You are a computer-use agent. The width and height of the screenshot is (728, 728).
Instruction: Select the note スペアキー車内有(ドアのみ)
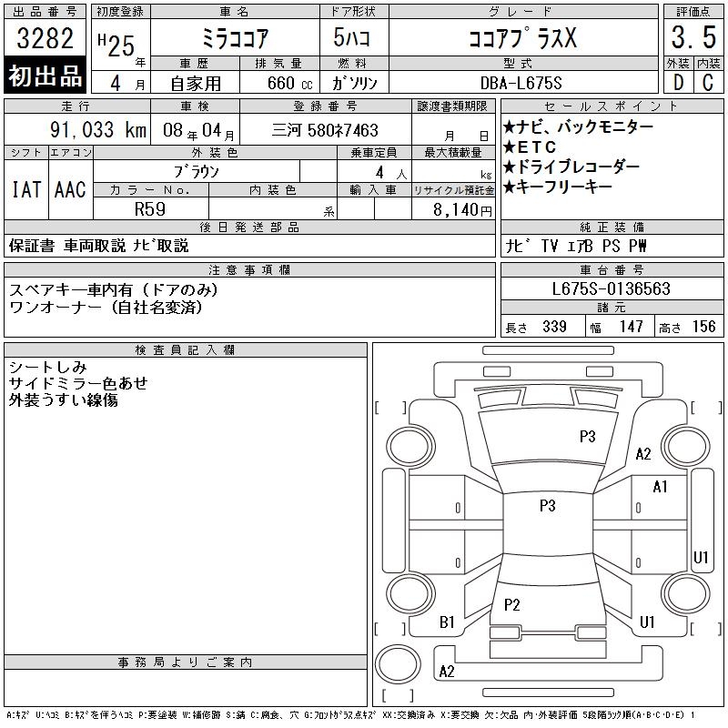pos(113,289)
